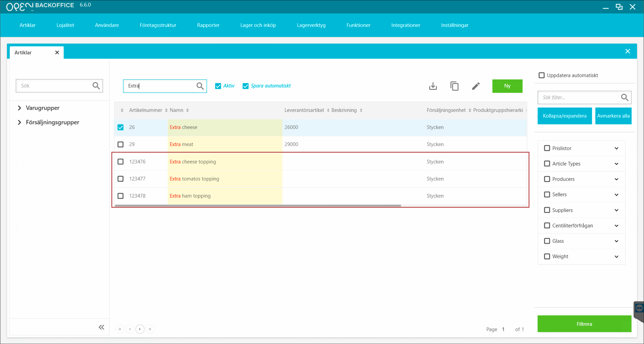The width and height of the screenshot is (644, 344).
Task: Click the horizontal table scrollbar
Action: click(257, 205)
